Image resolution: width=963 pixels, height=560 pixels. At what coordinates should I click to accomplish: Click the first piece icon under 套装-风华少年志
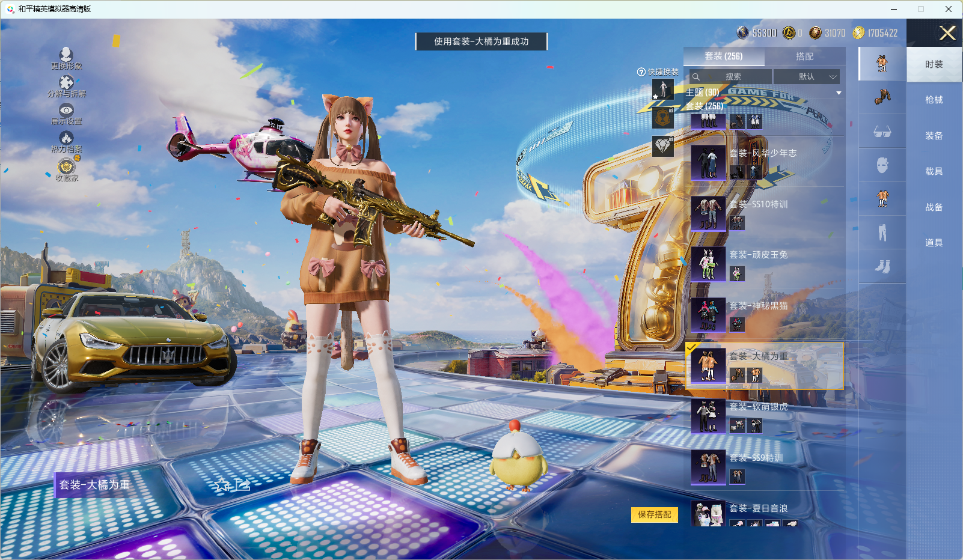coord(737,172)
